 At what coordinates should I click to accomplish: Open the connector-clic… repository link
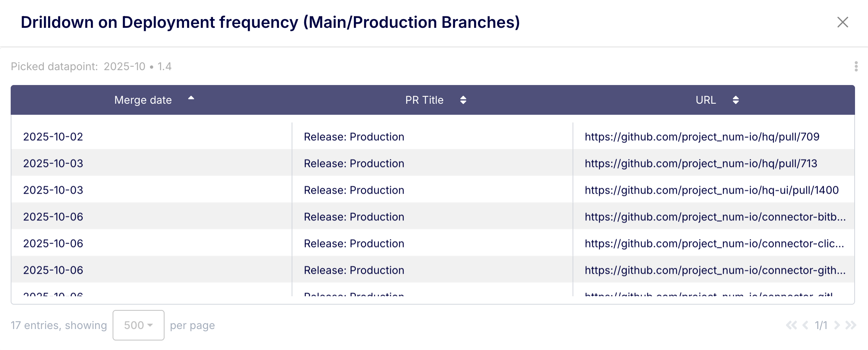pos(714,244)
